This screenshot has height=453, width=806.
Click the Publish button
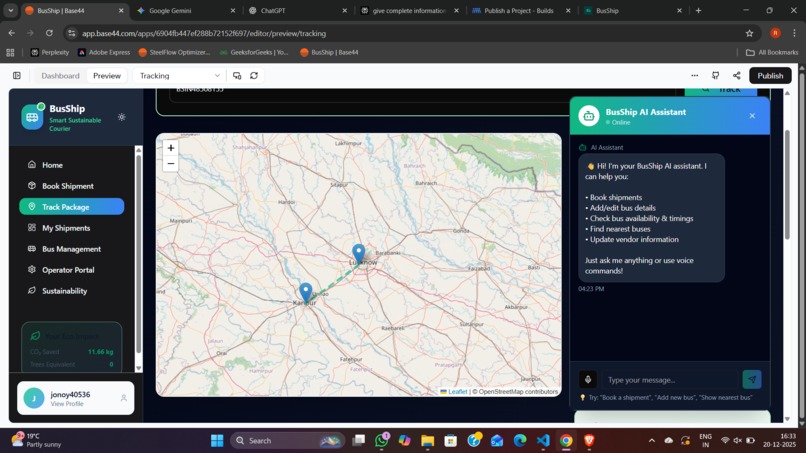[x=770, y=76]
